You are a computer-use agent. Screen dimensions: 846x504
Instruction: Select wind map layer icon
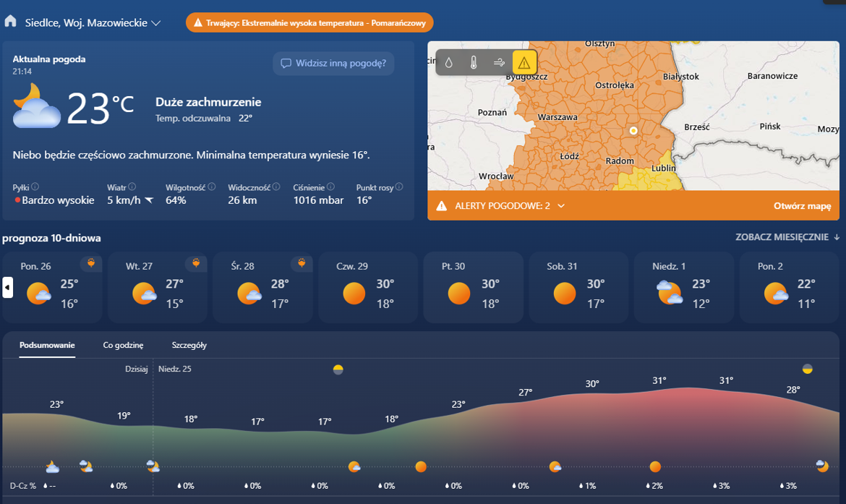499,63
